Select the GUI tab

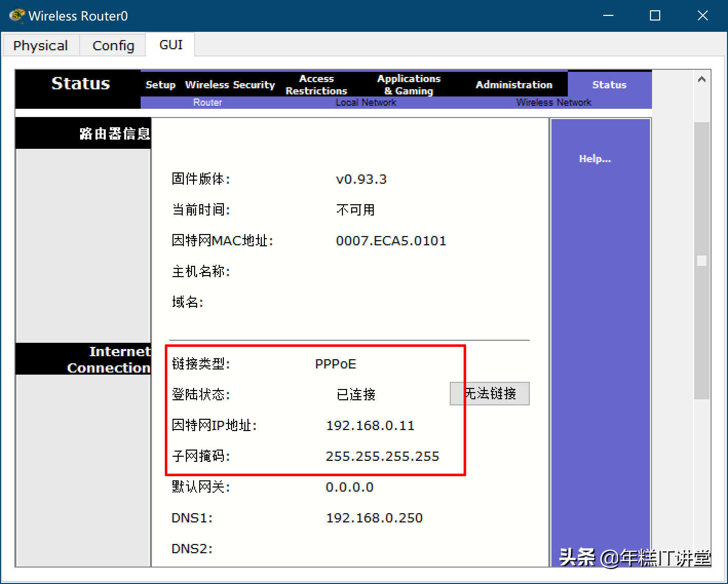171,45
